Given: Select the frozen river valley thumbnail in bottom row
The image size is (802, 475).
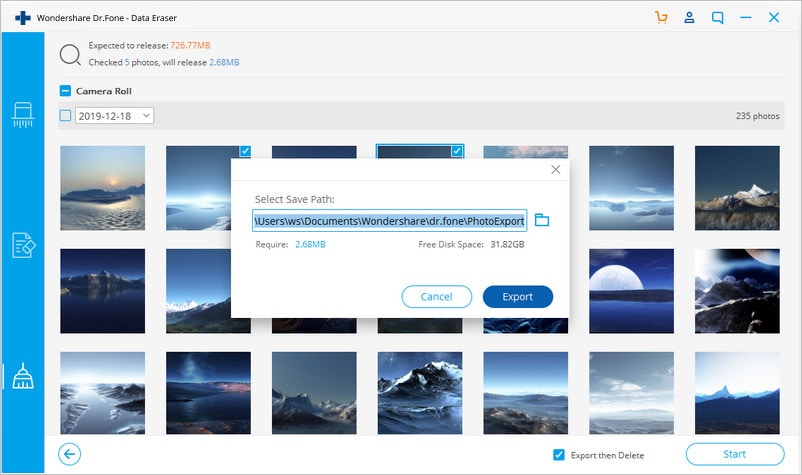Looking at the screenshot, I should pyautogui.click(x=102, y=393).
